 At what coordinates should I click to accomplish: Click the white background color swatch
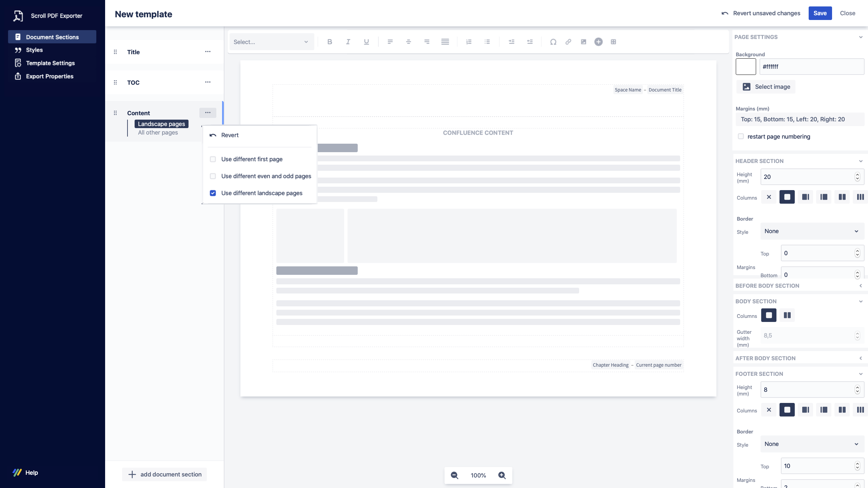point(746,66)
